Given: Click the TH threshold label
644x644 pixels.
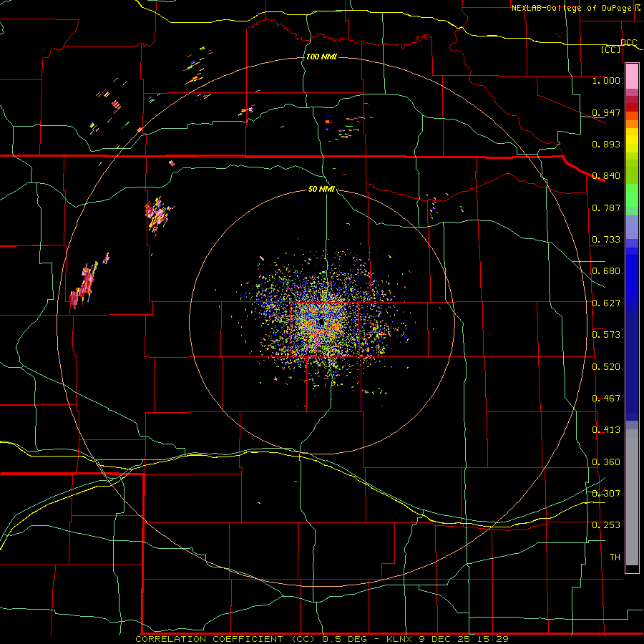Looking at the screenshot, I should pyautogui.click(x=615, y=557).
